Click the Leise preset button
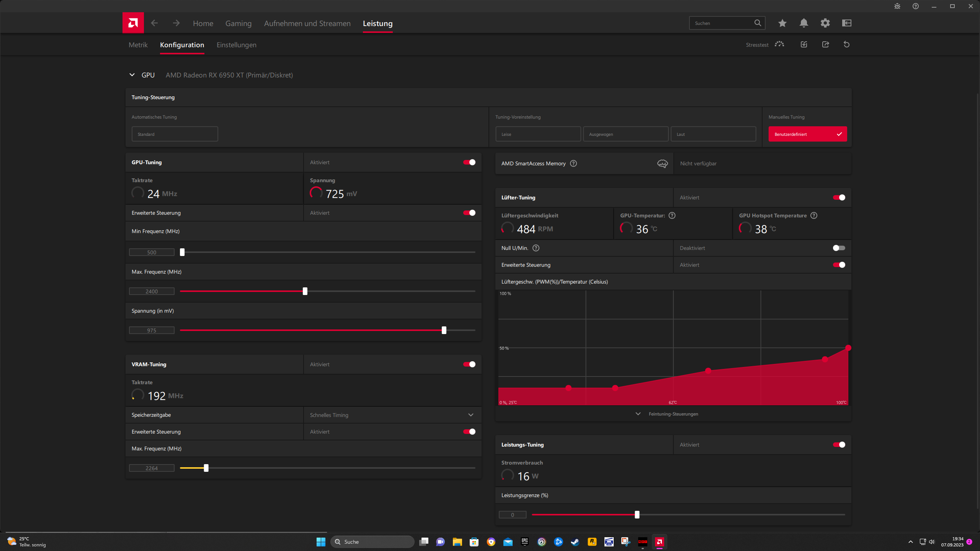The image size is (980, 551). tap(538, 134)
